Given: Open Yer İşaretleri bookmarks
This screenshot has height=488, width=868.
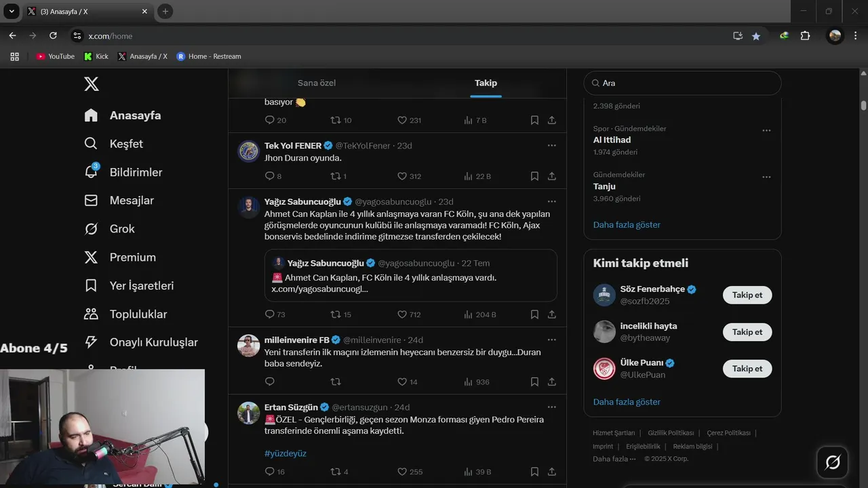Looking at the screenshot, I should click(129, 286).
